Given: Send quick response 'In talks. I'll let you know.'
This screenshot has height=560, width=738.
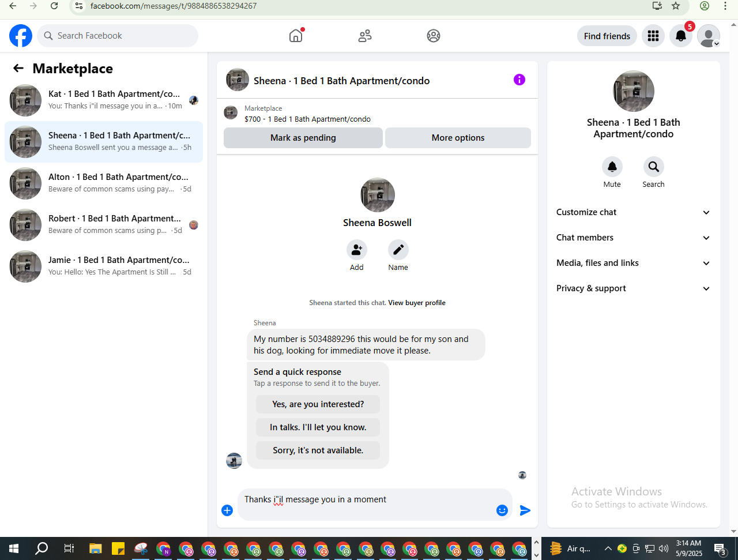Looking at the screenshot, I should (318, 427).
